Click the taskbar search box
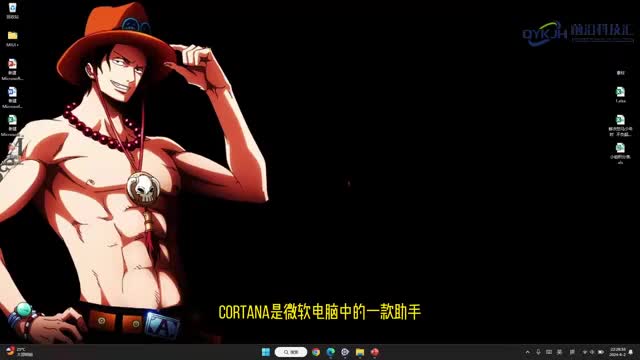The height and width of the screenshot is (360, 640). 291,352
